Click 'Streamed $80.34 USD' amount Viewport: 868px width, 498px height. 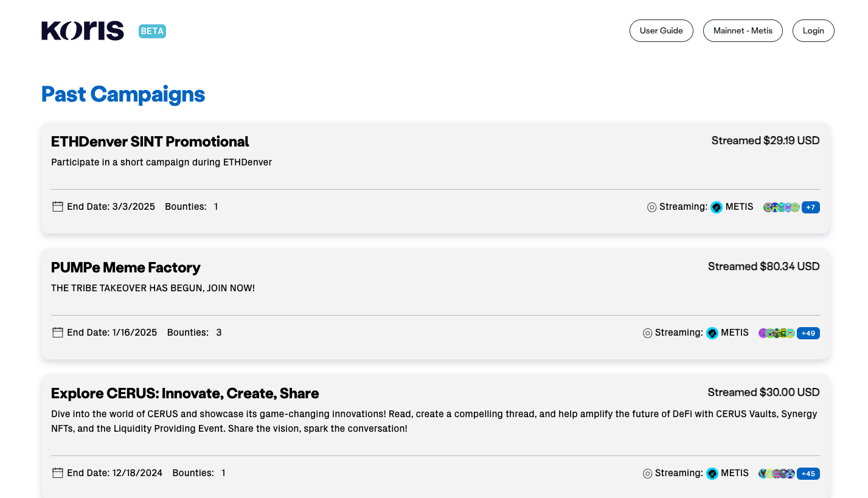[x=764, y=266]
